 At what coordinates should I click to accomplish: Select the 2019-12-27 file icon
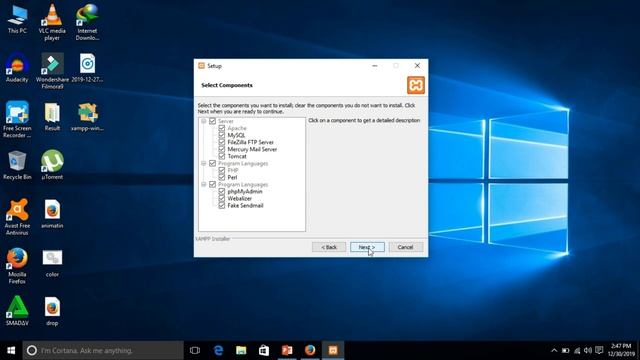click(x=87, y=68)
